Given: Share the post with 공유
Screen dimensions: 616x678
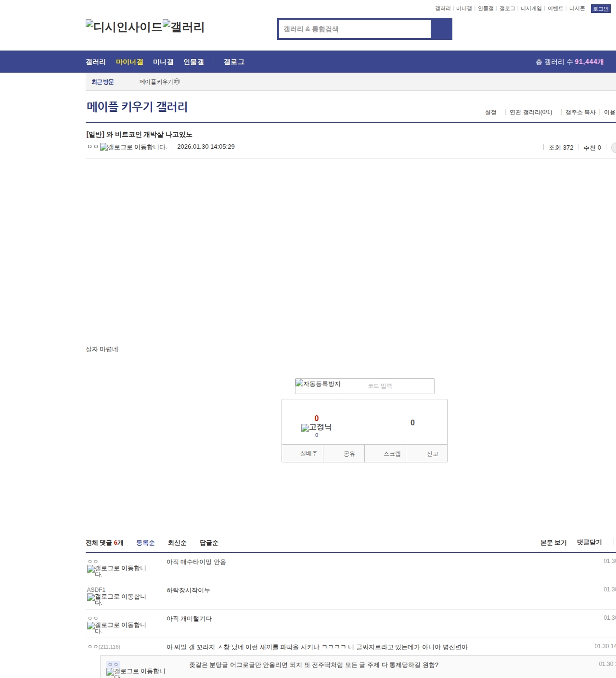Looking at the screenshot, I should (x=349, y=454).
